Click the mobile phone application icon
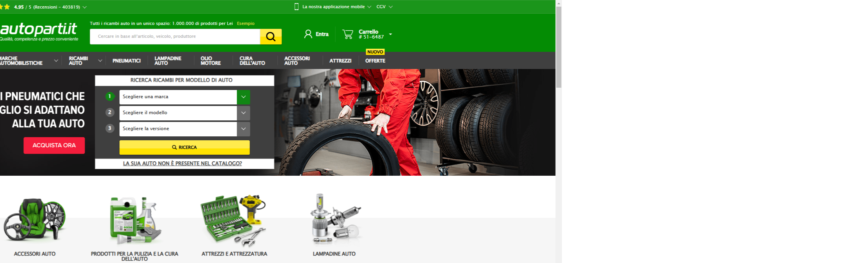Screen dimensions: 868x263 click(x=296, y=7)
